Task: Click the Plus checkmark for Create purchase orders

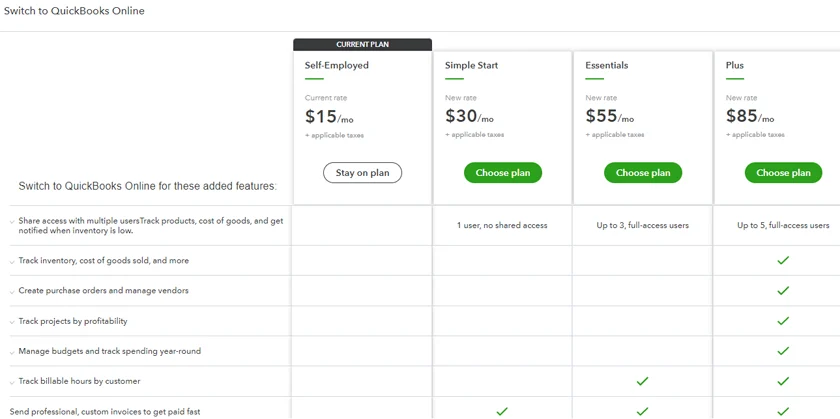Action: click(x=783, y=290)
